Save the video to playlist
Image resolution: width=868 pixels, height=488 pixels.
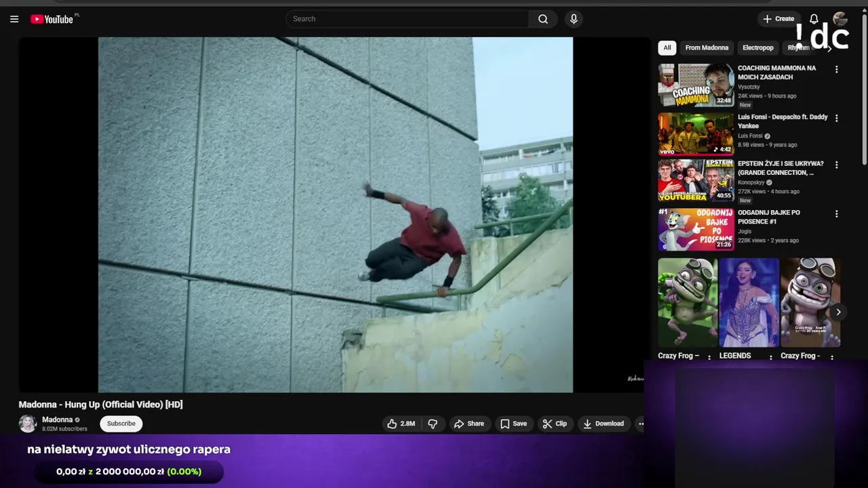click(513, 424)
